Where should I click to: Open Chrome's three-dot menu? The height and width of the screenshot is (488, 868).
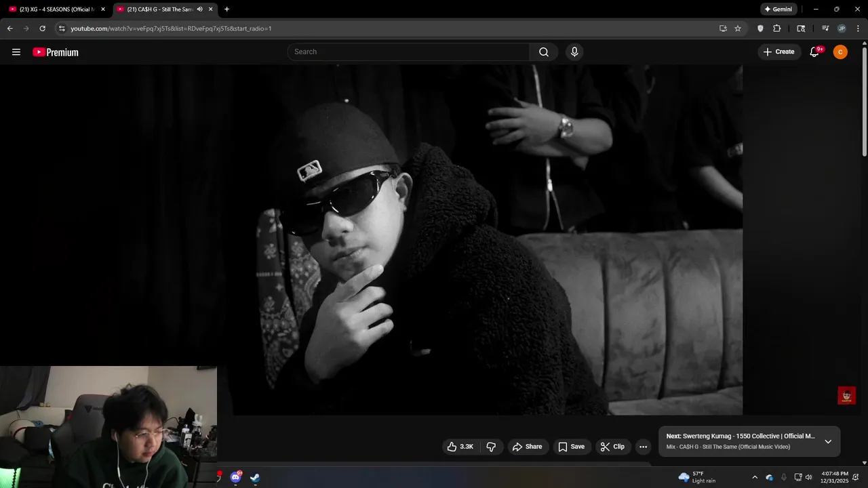(x=858, y=28)
